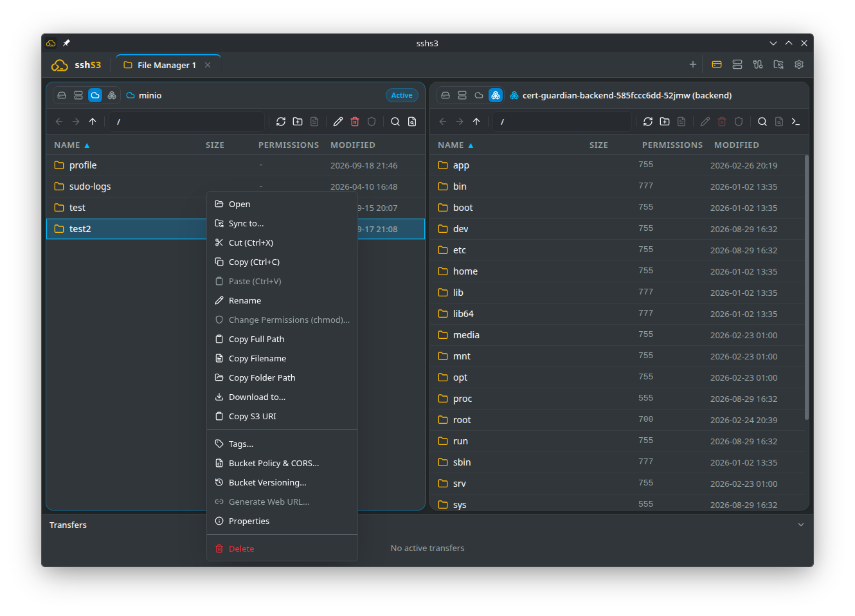Choose Sync to... from context menu

click(x=282, y=223)
